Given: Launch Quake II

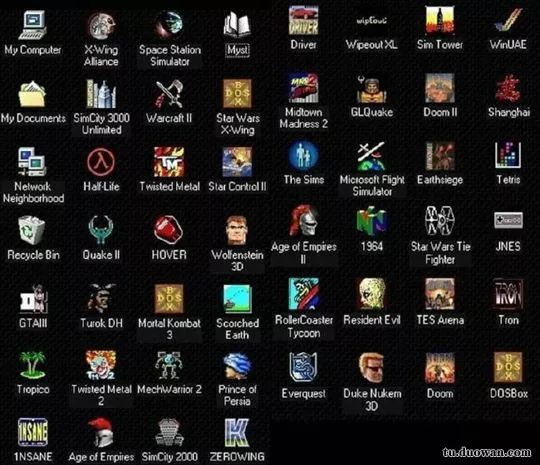Looking at the screenshot, I should pyautogui.click(x=100, y=230).
